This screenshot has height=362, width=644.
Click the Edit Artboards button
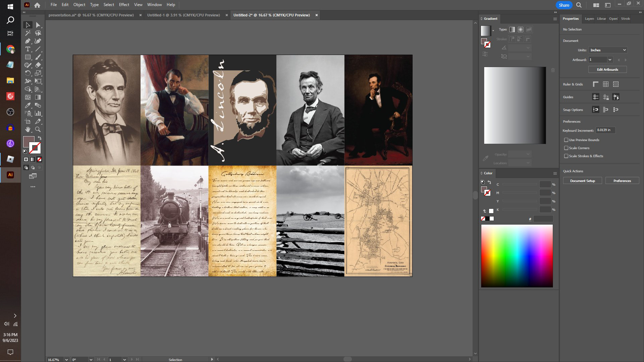coord(607,69)
